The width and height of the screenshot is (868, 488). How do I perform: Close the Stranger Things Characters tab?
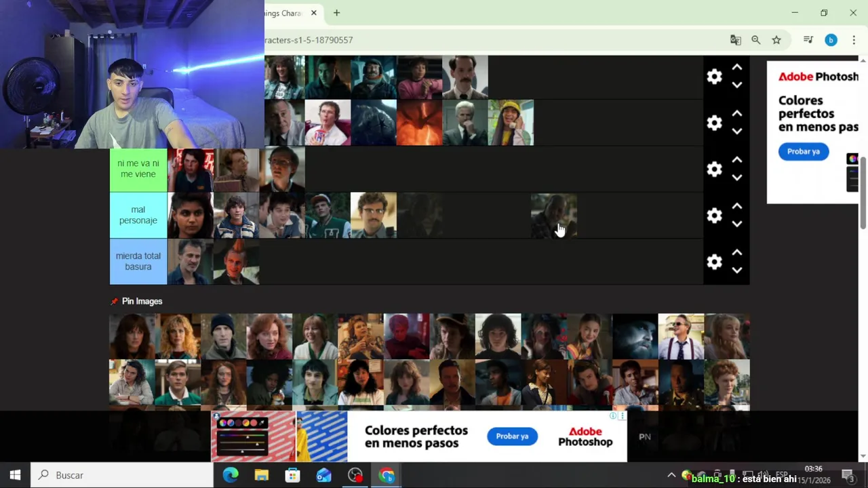click(x=314, y=13)
